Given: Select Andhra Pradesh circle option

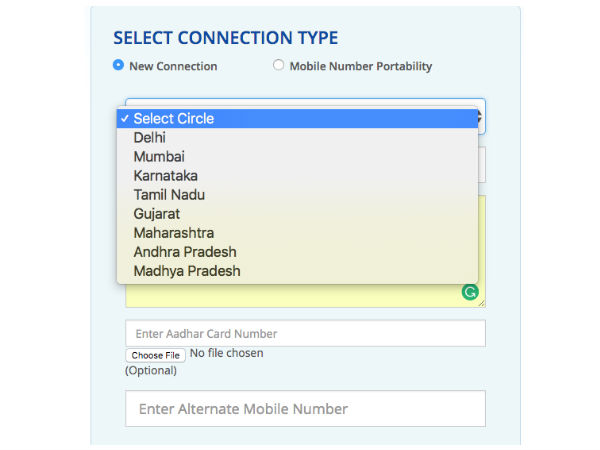Looking at the screenshot, I should pyautogui.click(x=185, y=251).
